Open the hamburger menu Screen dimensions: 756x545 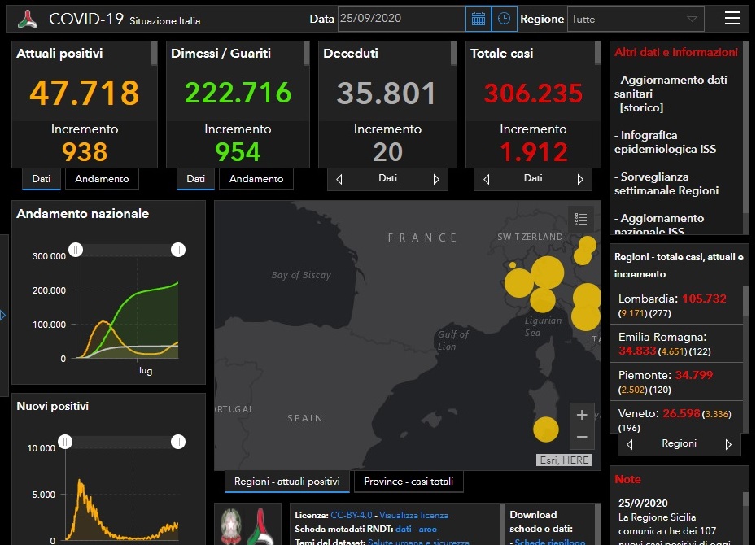click(732, 18)
